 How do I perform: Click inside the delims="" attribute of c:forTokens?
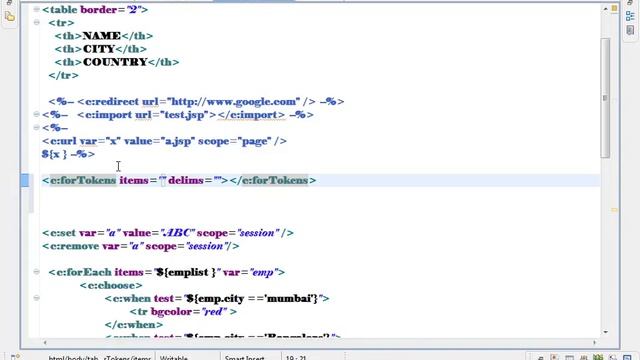click(x=218, y=180)
